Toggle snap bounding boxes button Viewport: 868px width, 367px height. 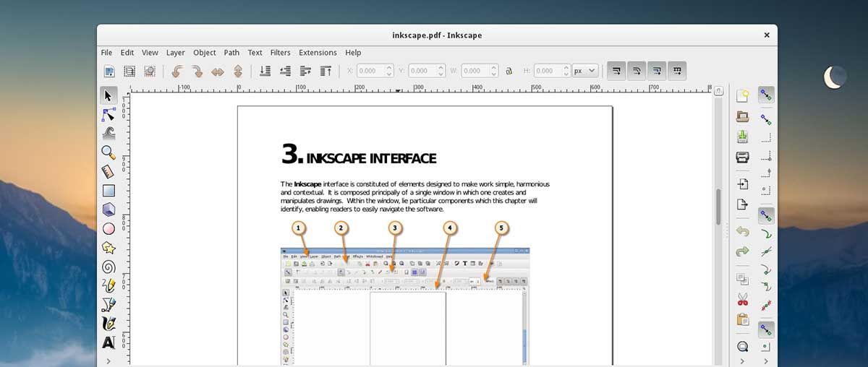point(766,119)
